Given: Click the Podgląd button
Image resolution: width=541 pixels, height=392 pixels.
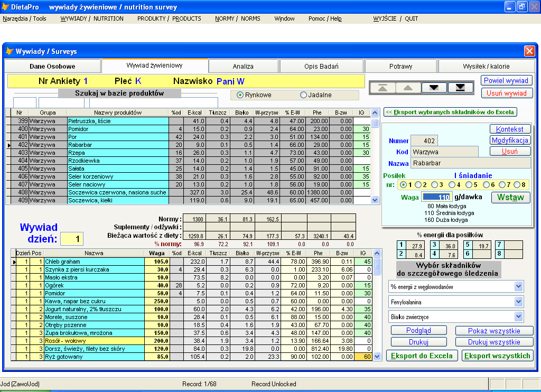Looking at the screenshot, I should point(418,330).
